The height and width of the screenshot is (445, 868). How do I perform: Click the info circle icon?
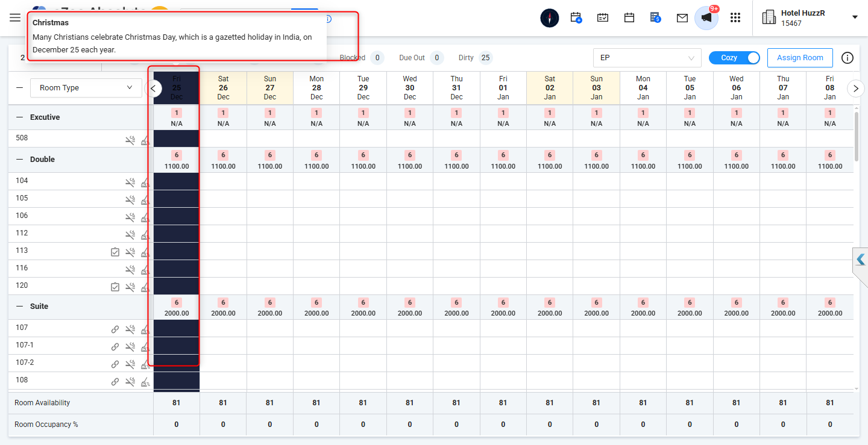848,58
